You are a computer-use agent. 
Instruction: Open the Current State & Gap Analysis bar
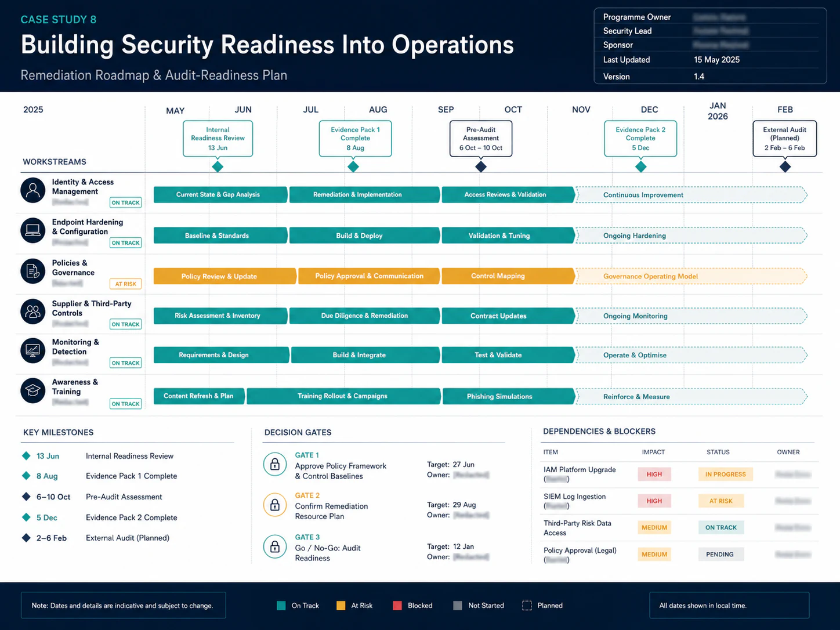(x=220, y=195)
